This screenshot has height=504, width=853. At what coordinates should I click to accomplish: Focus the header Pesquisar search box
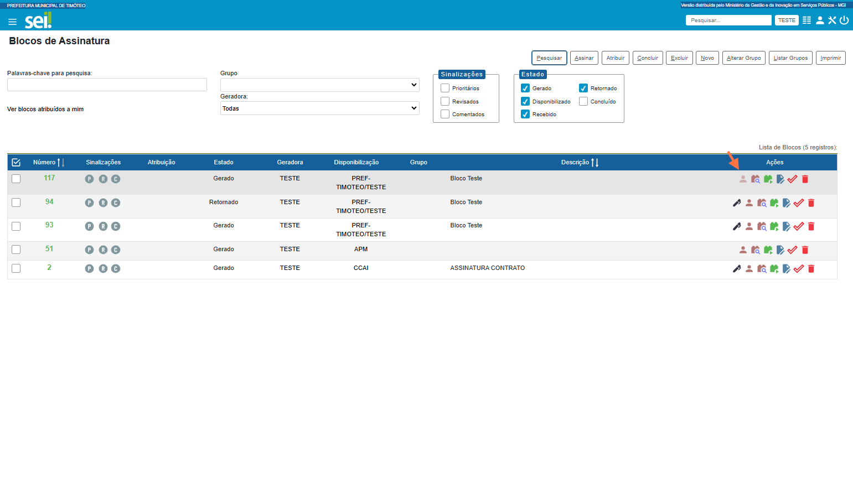(x=728, y=20)
